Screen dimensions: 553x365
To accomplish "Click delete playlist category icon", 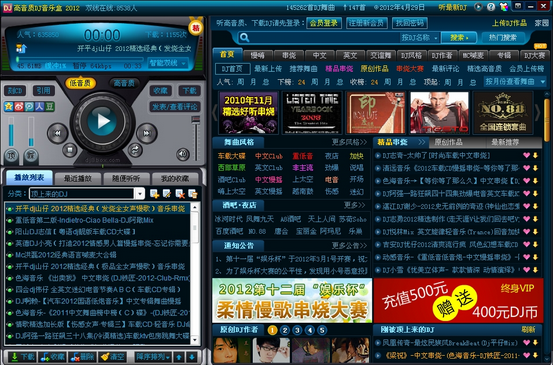I will pyautogui.click(x=180, y=194).
